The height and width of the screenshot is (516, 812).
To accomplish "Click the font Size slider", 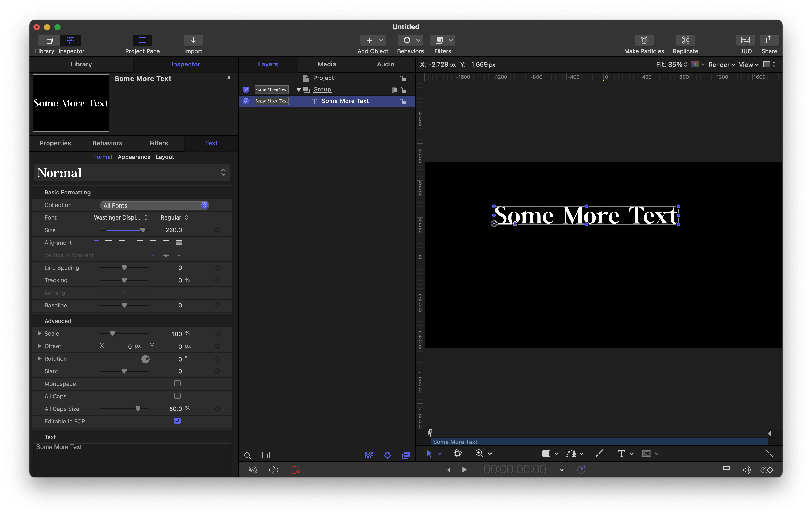I will click(124, 230).
